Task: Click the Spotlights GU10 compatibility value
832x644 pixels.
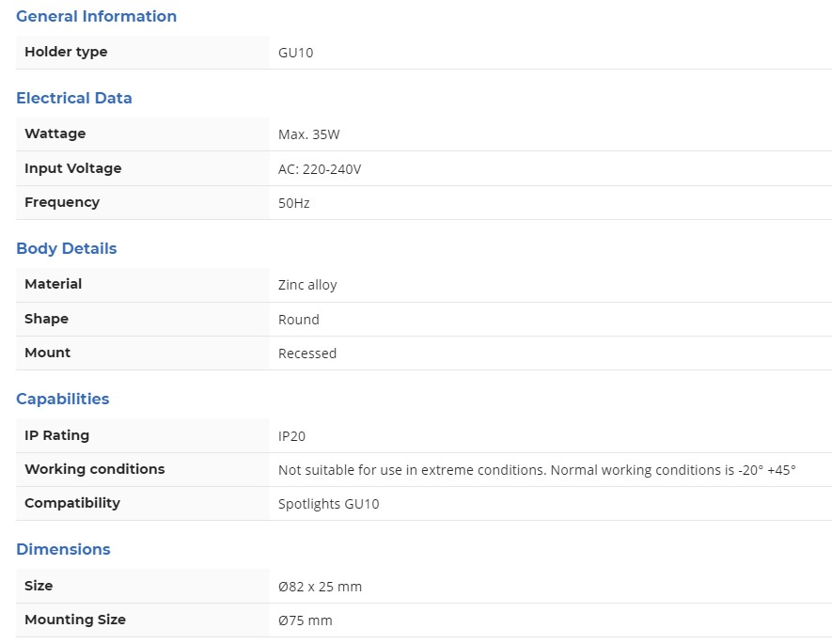Action: coord(328,504)
